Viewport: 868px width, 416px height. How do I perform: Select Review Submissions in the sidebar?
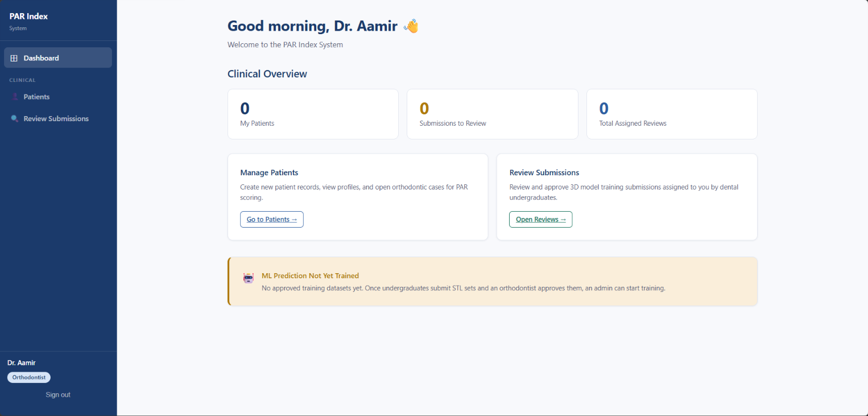click(58, 118)
